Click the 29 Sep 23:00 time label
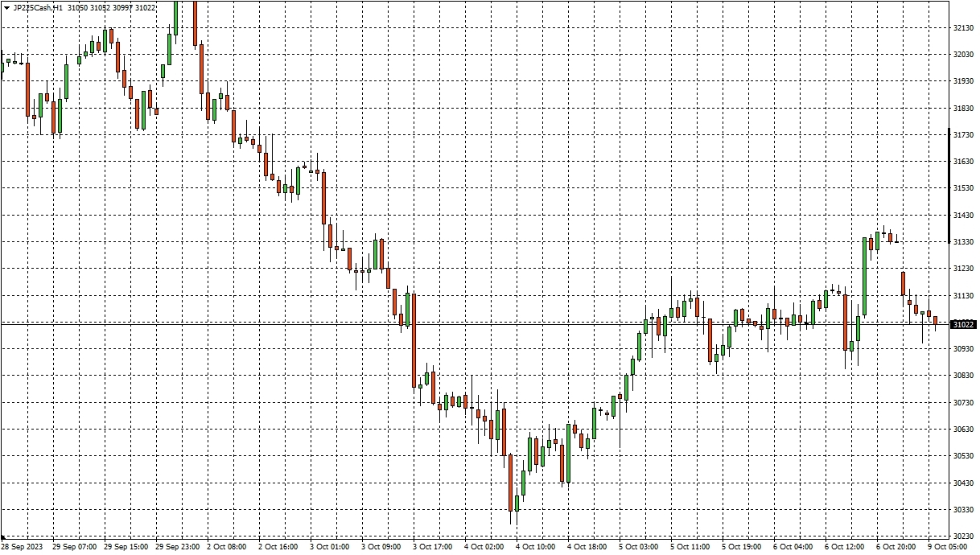Screen dimensions: 980x555 (x=178, y=547)
